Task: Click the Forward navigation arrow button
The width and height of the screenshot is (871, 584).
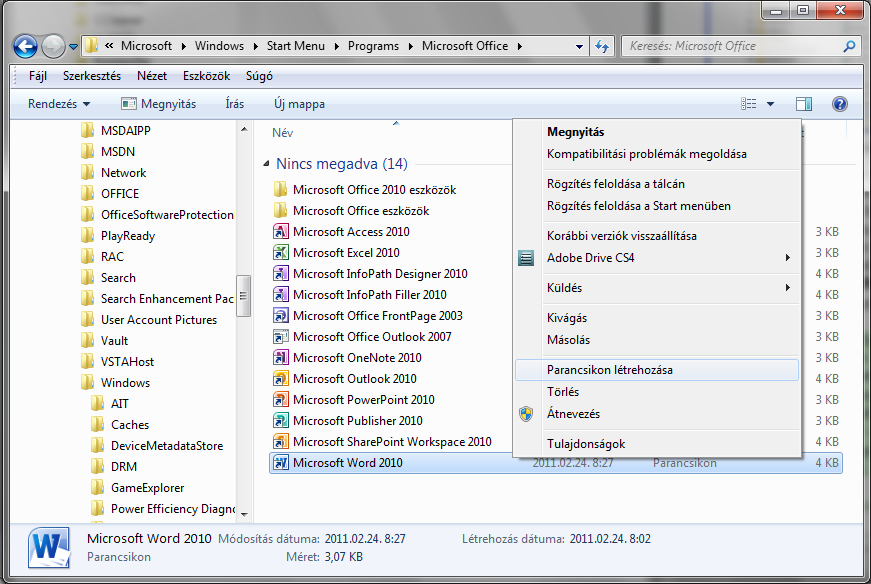Action: click(x=53, y=46)
